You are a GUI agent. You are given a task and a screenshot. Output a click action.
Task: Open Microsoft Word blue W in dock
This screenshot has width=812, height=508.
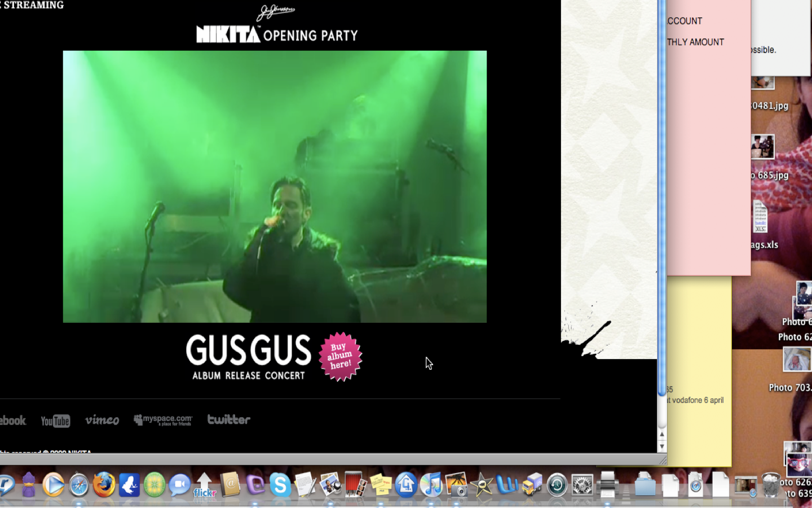[x=507, y=485]
